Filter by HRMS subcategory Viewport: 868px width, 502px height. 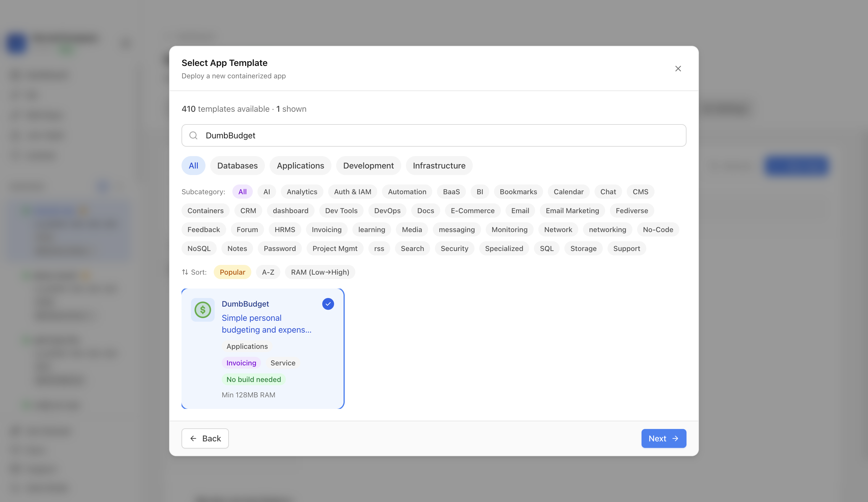284,229
